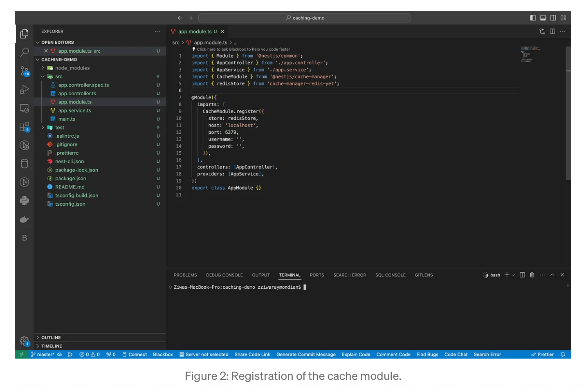
Task: Toggle the bottom panel layout icon
Action: pyautogui.click(x=543, y=18)
